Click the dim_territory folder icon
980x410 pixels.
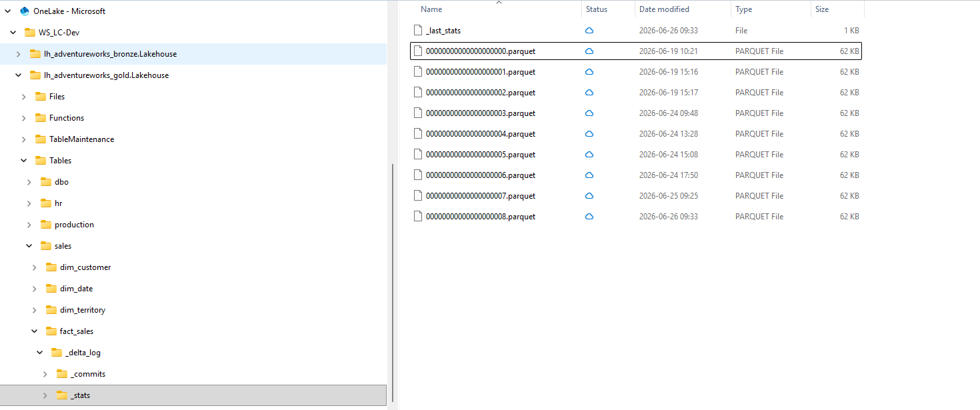[x=51, y=310]
